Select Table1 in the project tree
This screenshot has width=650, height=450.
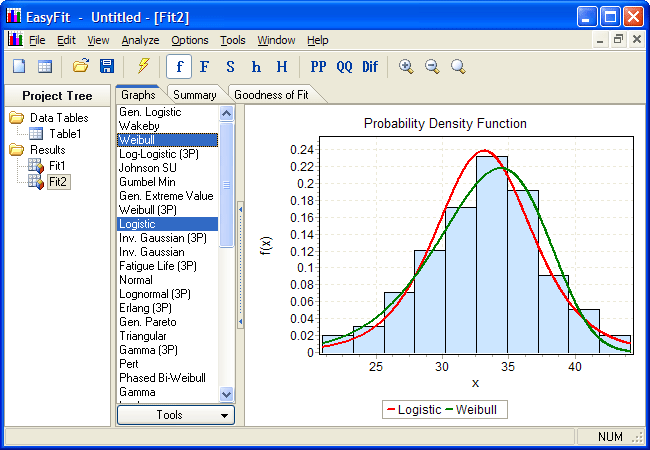click(65, 134)
